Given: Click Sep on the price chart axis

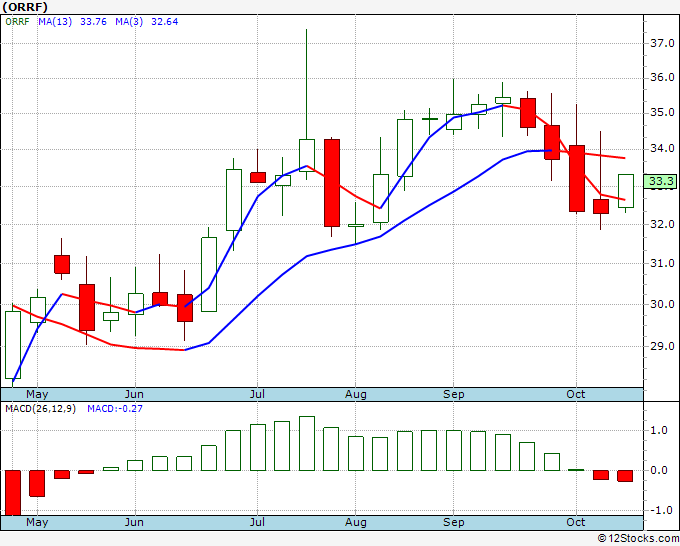Looking at the screenshot, I should click(454, 394).
